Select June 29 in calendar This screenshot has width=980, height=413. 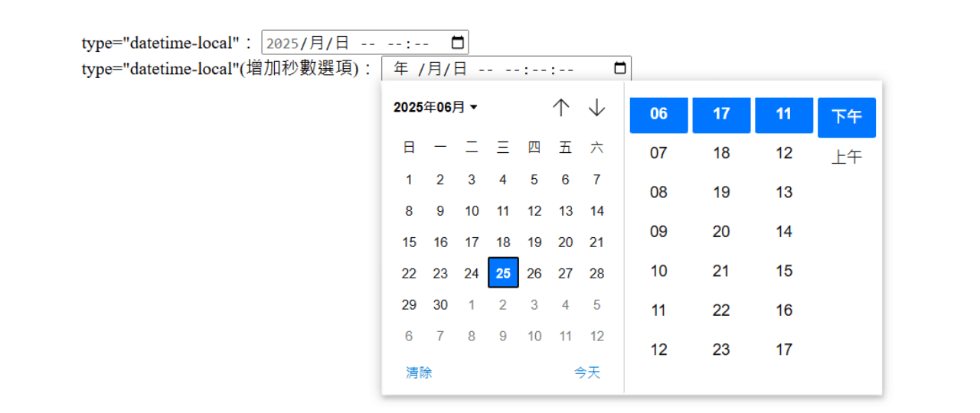409,304
